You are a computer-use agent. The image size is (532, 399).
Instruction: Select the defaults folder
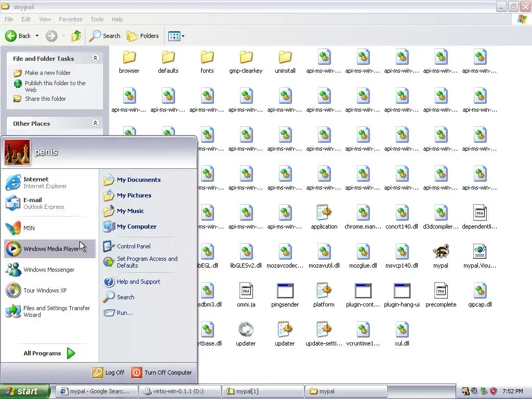168,62
